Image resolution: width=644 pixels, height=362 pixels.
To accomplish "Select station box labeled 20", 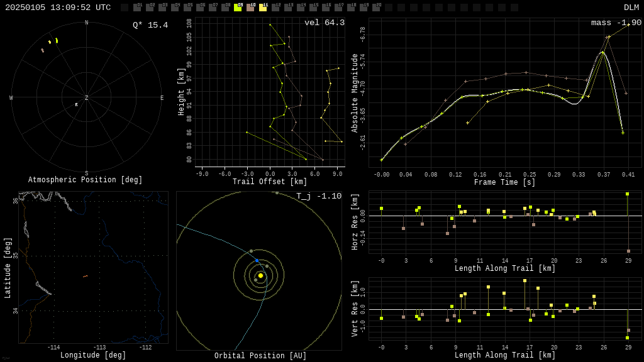I will click(376, 8).
